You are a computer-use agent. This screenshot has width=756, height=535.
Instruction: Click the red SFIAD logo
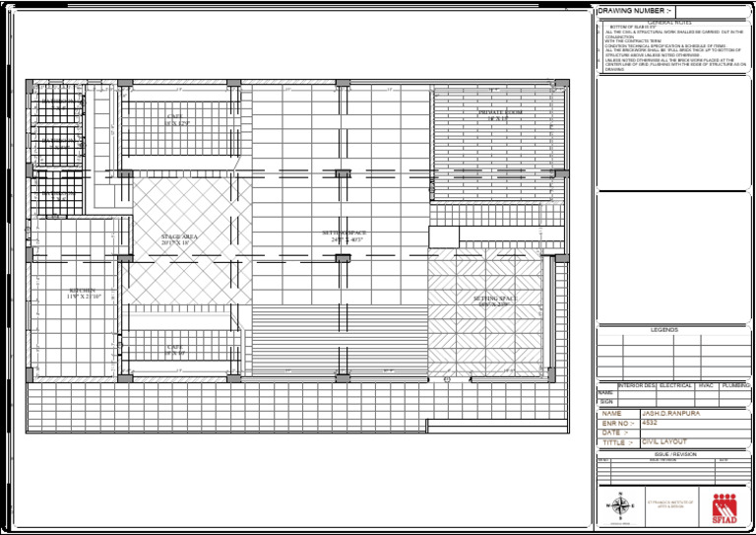(x=724, y=508)
